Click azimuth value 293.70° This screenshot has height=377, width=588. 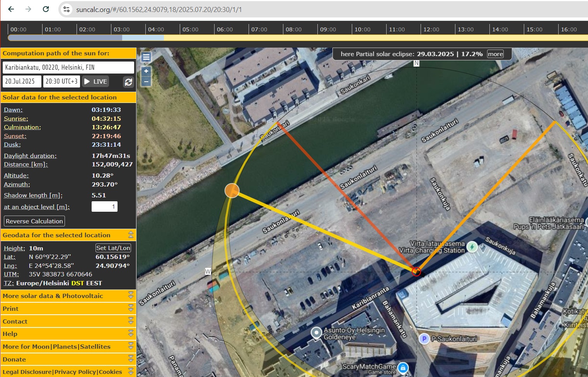(104, 185)
